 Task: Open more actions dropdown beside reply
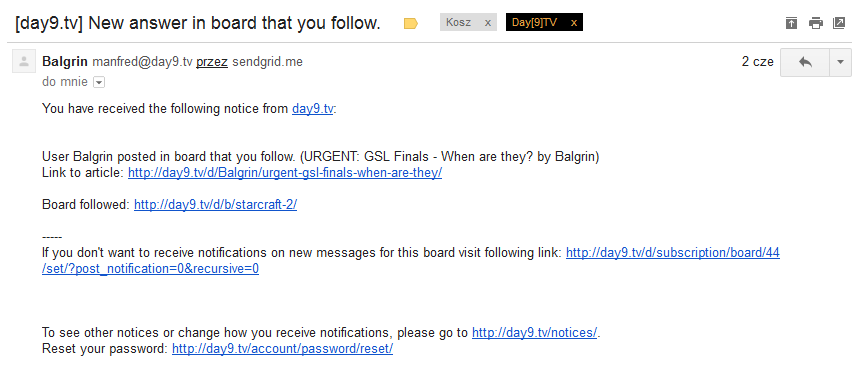tap(841, 62)
